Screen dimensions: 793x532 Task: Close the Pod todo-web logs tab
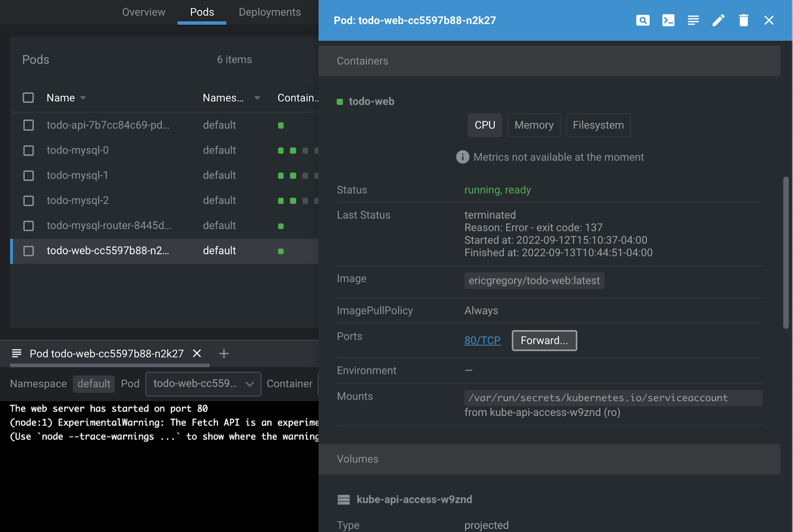(197, 354)
